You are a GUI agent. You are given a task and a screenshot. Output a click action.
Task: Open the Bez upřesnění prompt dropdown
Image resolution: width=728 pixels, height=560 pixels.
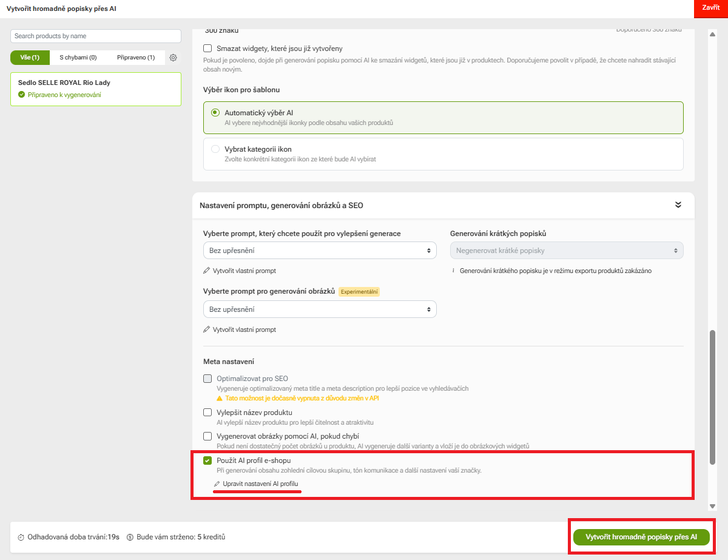click(x=320, y=250)
